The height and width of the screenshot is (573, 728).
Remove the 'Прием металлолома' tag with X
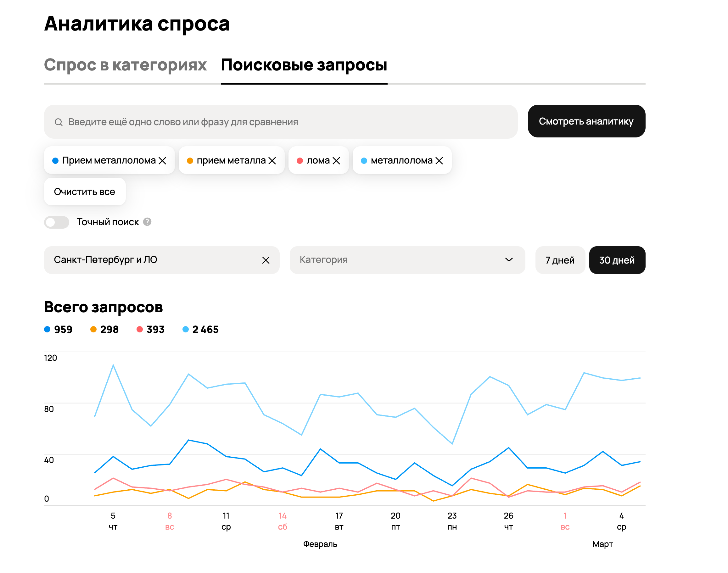[162, 161]
